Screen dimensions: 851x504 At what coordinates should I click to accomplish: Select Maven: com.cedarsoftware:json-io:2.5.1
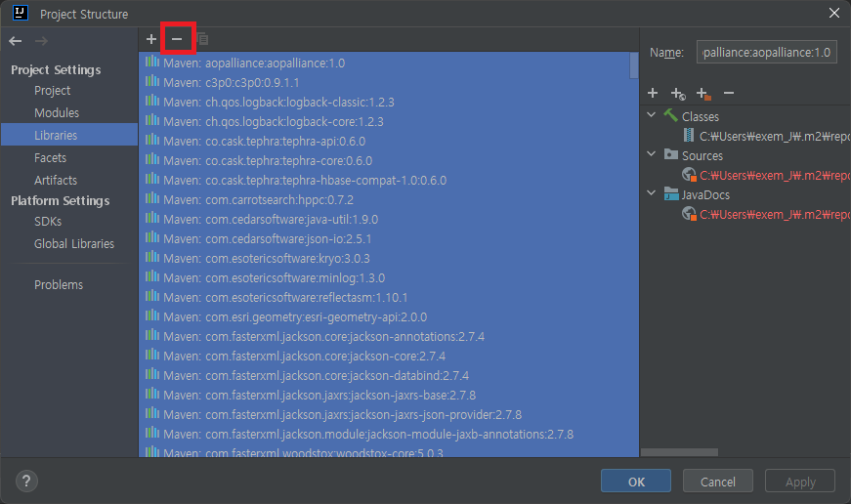click(389, 238)
